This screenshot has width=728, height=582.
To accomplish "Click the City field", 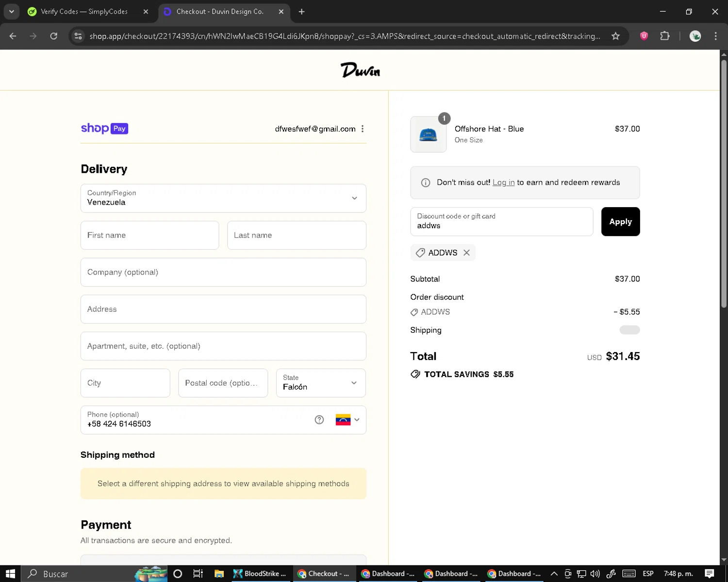I will [125, 383].
